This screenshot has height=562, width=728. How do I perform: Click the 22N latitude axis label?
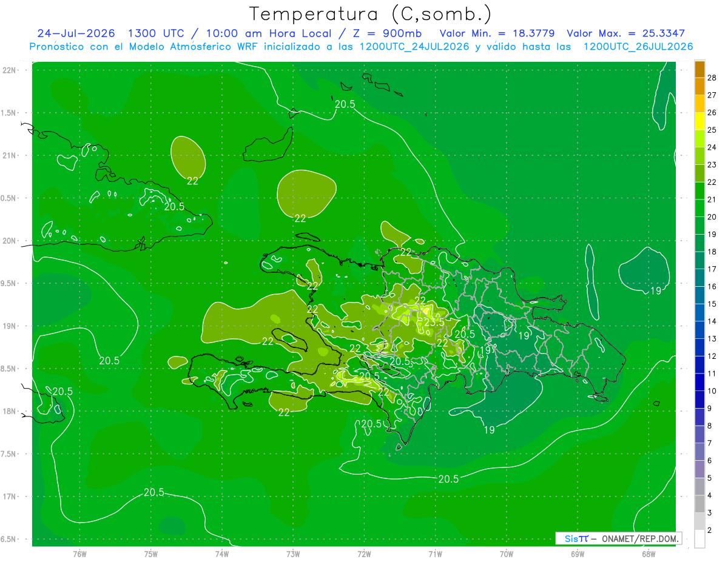coord(10,70)
